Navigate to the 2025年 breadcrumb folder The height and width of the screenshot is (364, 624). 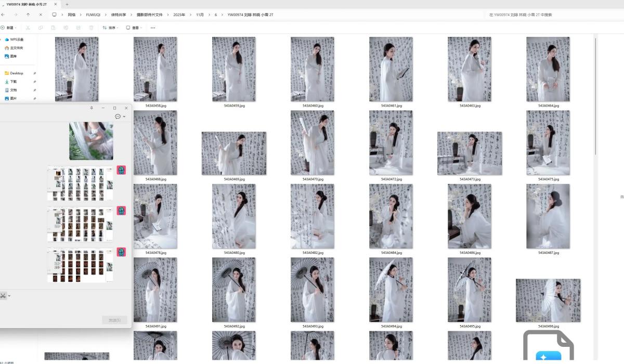[x=179, y=15]
